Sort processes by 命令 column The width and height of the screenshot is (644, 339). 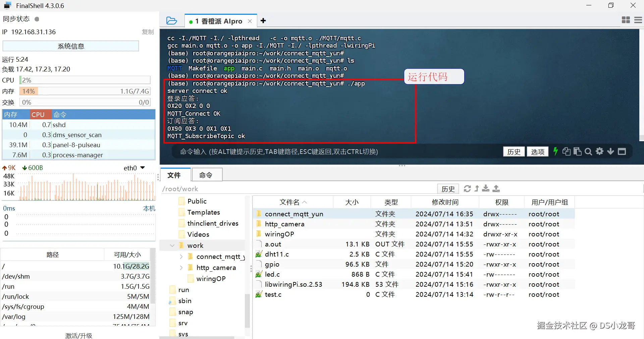pyautogui.click(x=103, y=115)
